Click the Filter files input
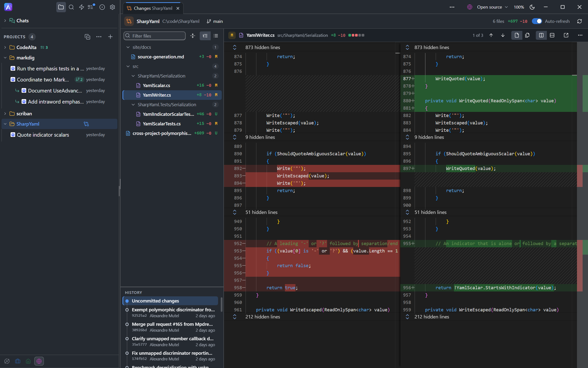588x368 pixels. 155,36
